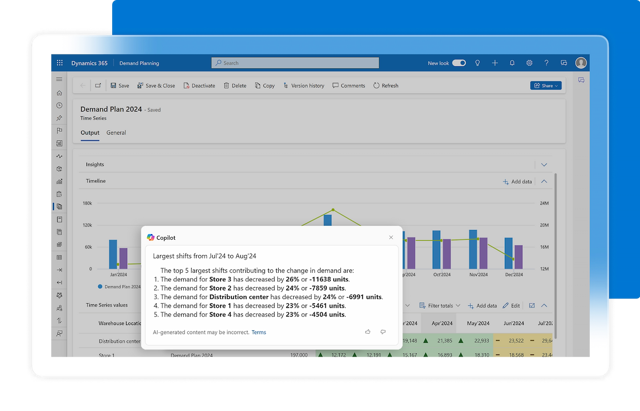This screenshot has height=411, width=640.
Task: Give thumbs up to Copilot response
Action: [368, 331]
